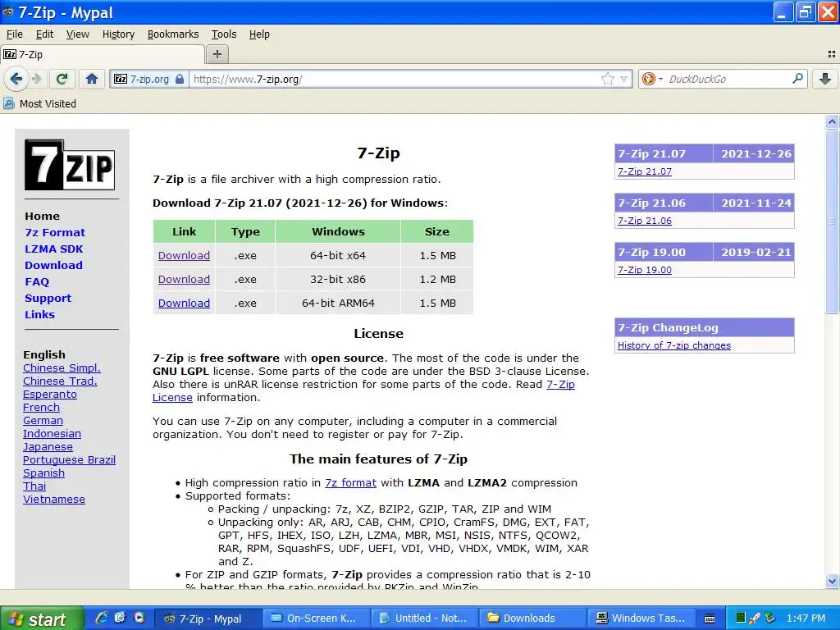Image resolution: width=840 pixels, height=630 pixels.
Task: Open the URL history dropdown arrow
Action: pyautogui.click(x=623, y=80)
